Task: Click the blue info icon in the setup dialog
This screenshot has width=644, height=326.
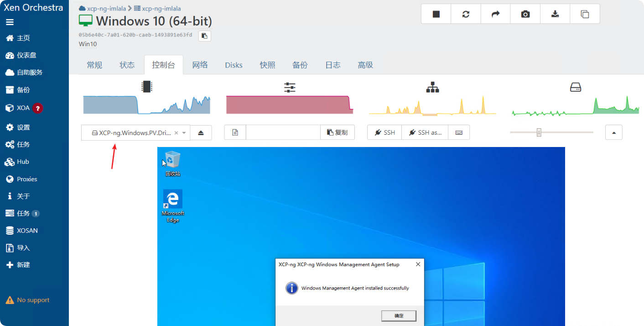Action: click(292, 288)
